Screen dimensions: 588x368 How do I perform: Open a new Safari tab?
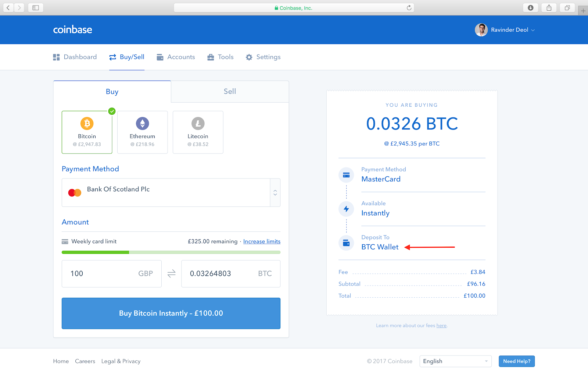point(583,11)
